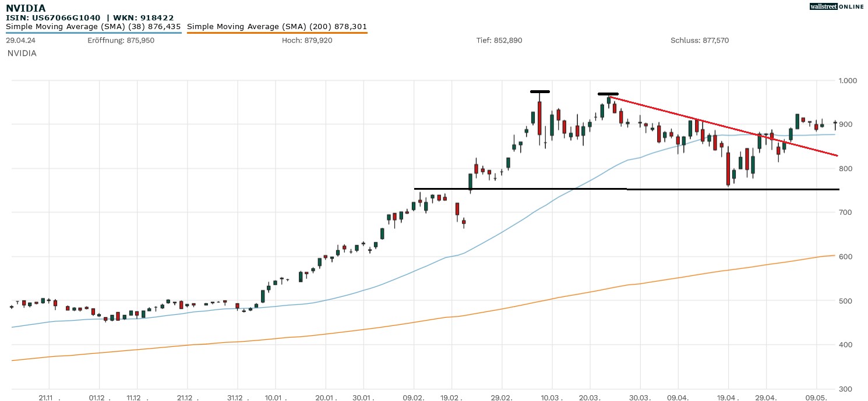Click the 11.12. date axis label
868x401 pixels.
click(x=136, y=398)
